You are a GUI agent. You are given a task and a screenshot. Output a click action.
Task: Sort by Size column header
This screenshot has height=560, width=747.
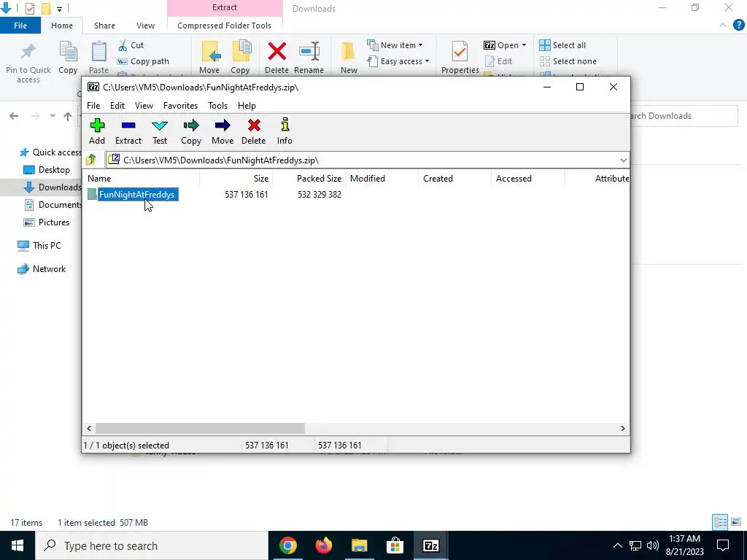(236, 179)
